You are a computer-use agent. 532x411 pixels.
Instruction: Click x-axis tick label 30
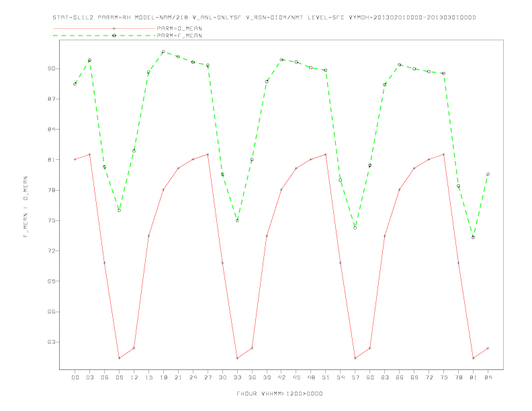tap(222, 377)
